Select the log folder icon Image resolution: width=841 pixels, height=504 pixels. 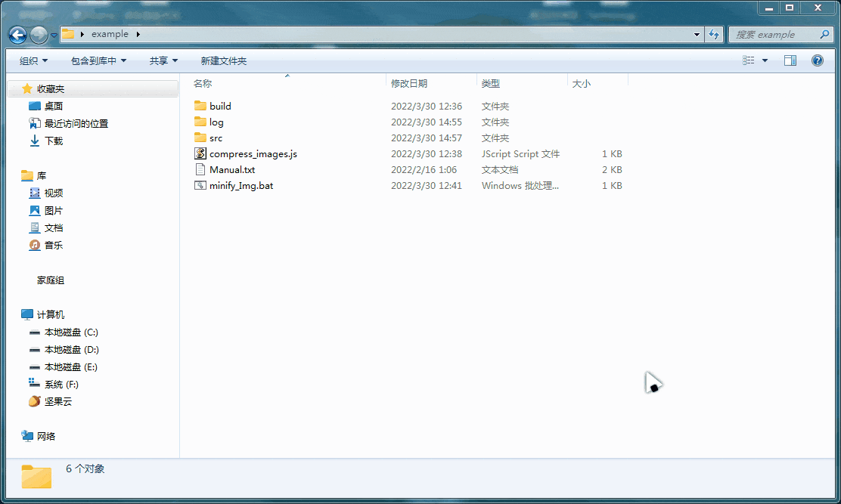click(200, 122)
